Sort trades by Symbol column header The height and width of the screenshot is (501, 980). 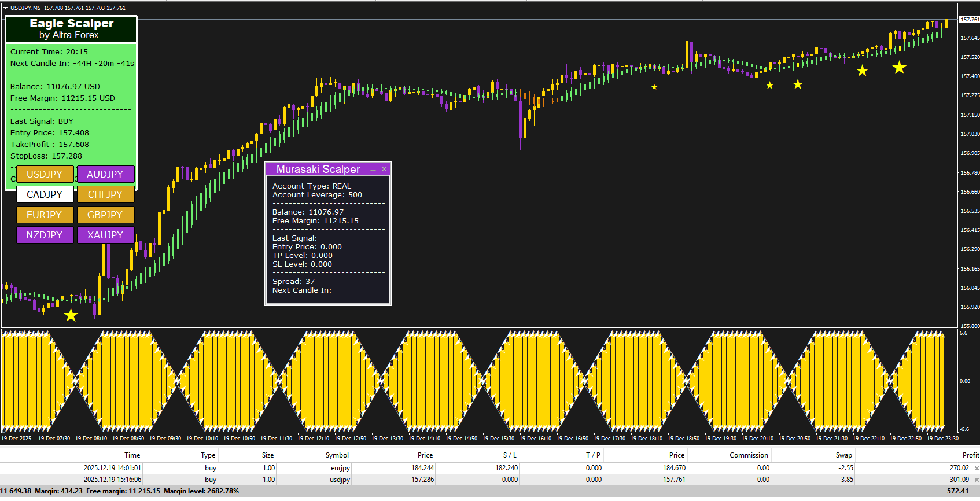coord(337,455)
